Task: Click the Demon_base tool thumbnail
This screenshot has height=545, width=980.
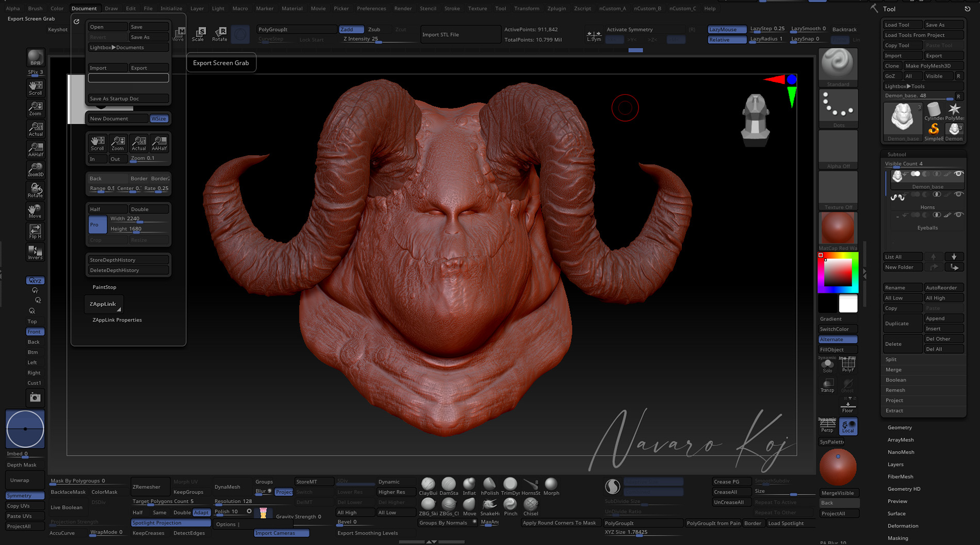Action: [x=903, y=121]
